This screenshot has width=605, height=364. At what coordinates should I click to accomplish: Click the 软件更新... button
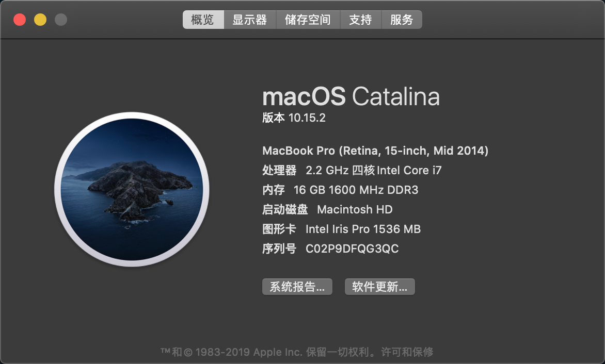pos(379,287)
